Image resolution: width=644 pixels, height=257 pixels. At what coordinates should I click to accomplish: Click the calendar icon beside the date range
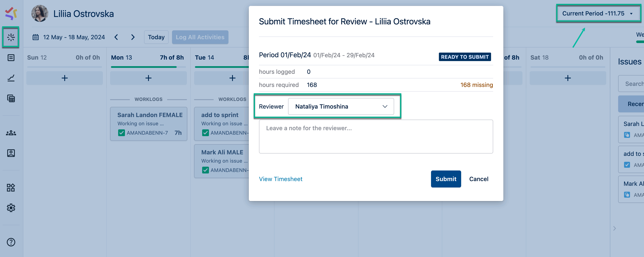(35, 37)
